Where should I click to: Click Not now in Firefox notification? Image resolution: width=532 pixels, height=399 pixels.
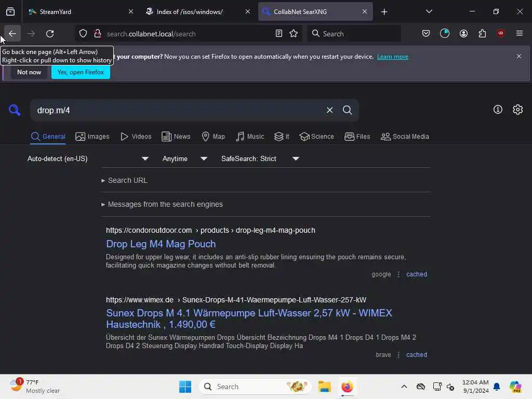click(29, 72)
